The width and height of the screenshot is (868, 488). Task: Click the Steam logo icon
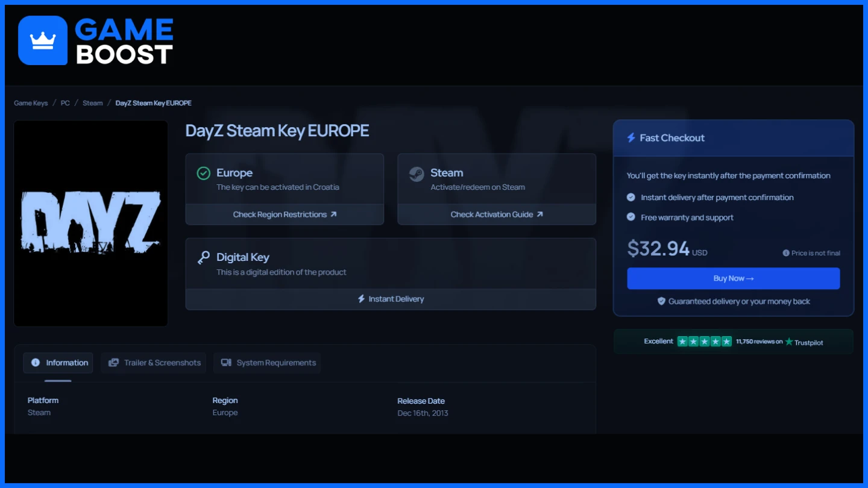tap(417, 174)
